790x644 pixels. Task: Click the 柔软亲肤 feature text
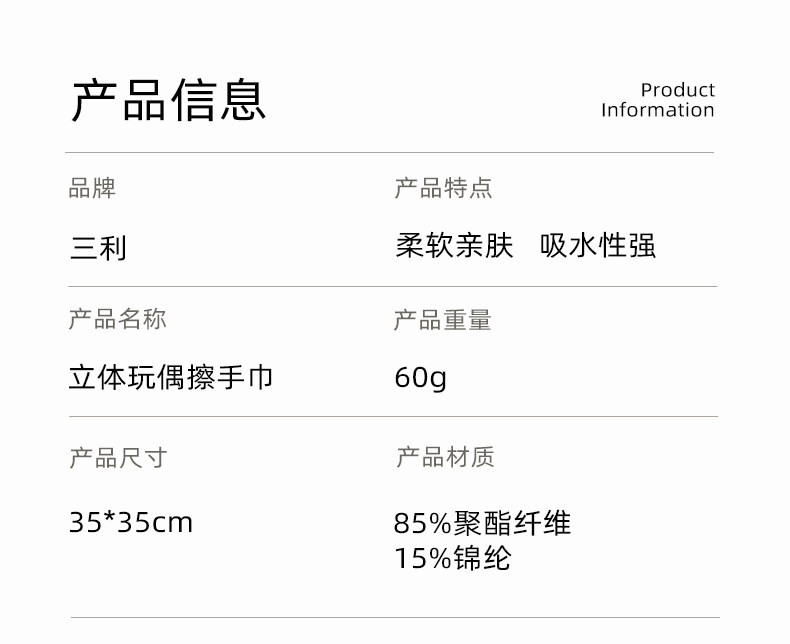454,246
